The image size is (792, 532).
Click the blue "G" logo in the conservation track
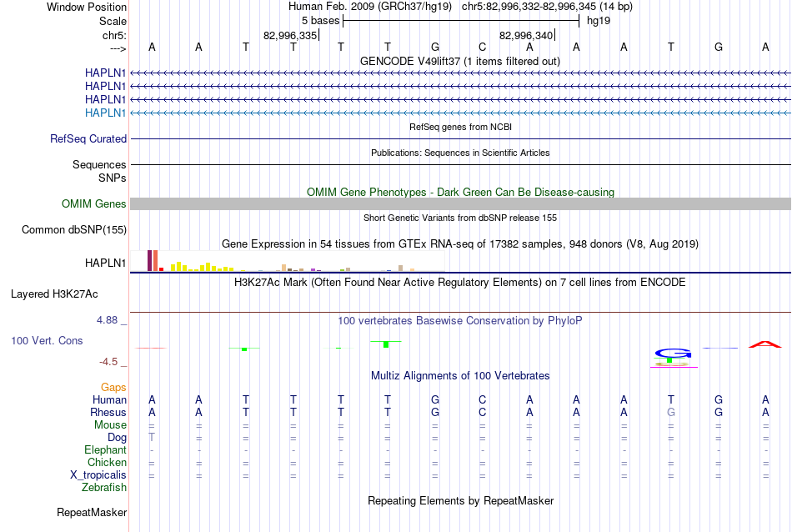(x=673, y=353)
